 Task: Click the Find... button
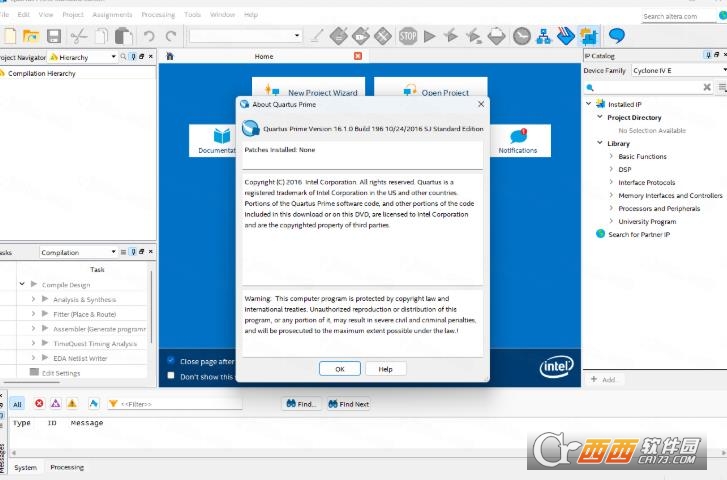[301, 404]
